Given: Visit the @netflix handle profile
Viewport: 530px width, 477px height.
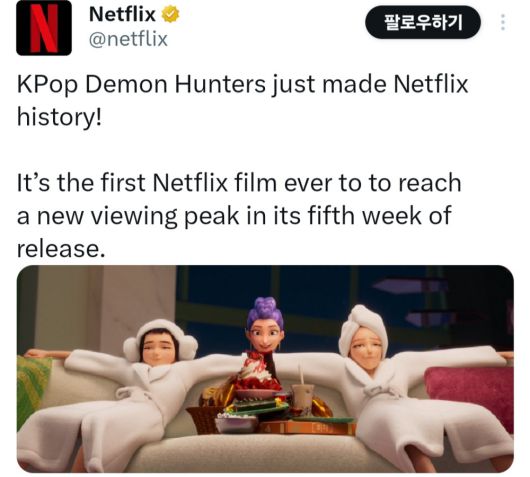Looking at the screenshot, I should [128, 39].
